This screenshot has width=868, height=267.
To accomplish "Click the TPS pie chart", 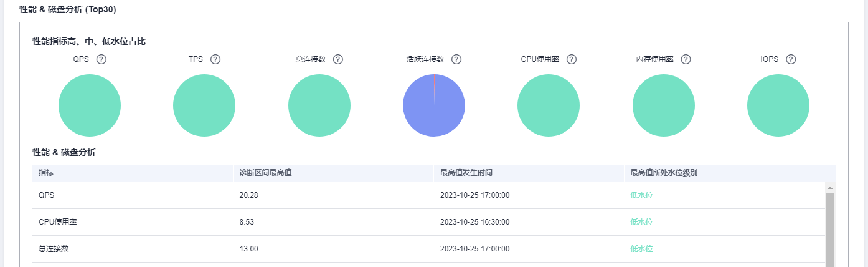I will (x=204, y=105).
